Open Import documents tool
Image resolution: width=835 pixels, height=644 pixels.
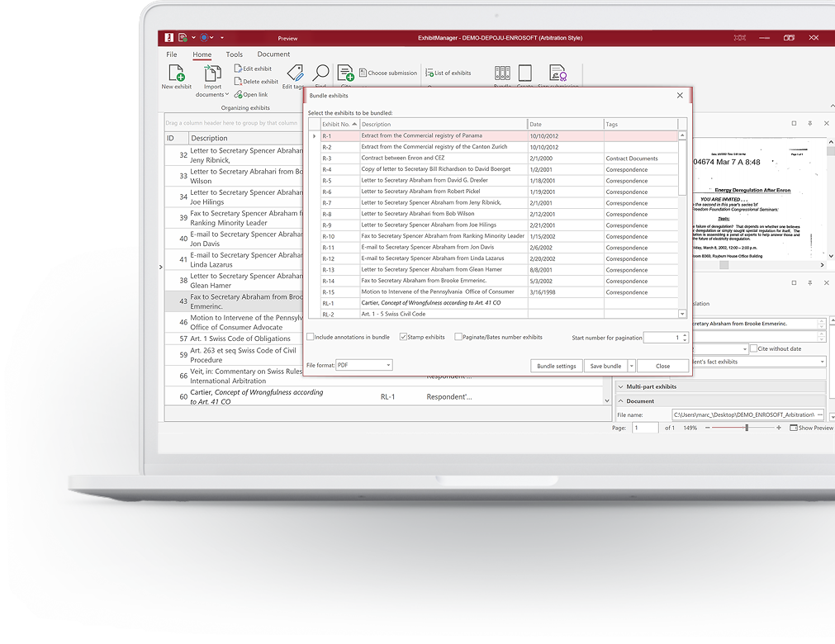(x=212, y=73)
